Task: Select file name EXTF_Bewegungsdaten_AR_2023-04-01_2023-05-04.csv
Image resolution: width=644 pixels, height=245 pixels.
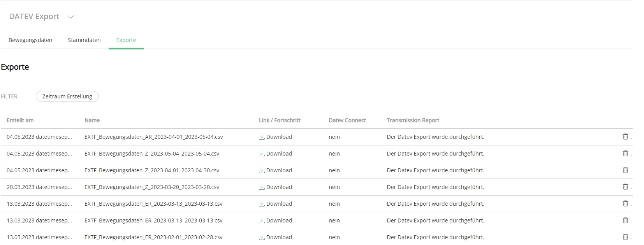Action: [x=154, y=137]
